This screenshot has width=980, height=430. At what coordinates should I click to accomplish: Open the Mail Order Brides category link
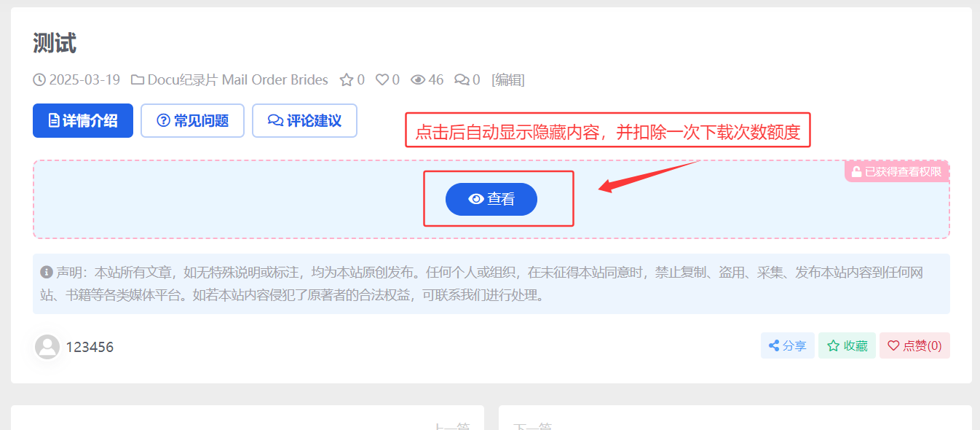[275, 80]
